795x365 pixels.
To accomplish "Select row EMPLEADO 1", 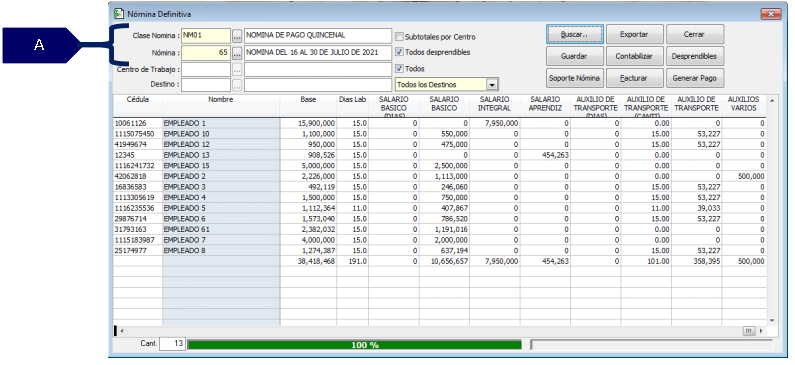I will coord(439,123).
